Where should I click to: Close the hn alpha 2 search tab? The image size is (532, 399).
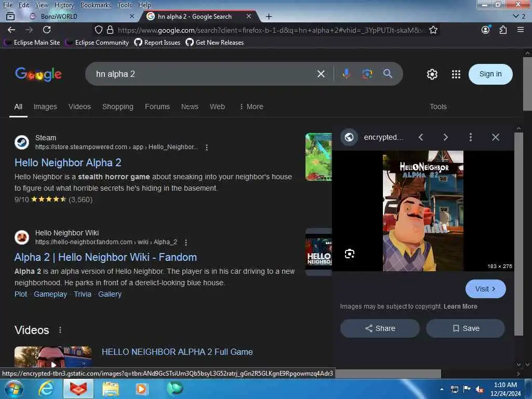[249, 16]
